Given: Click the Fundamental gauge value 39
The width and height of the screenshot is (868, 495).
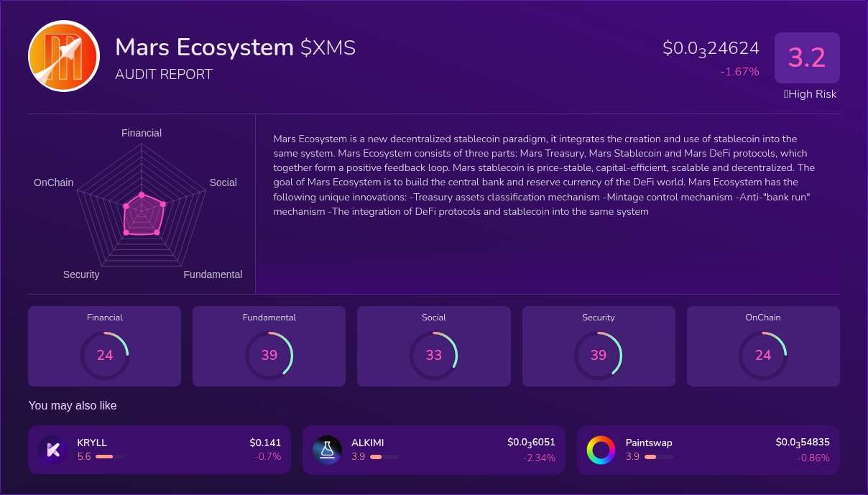Looking at the screenshot, I should 269,355.
